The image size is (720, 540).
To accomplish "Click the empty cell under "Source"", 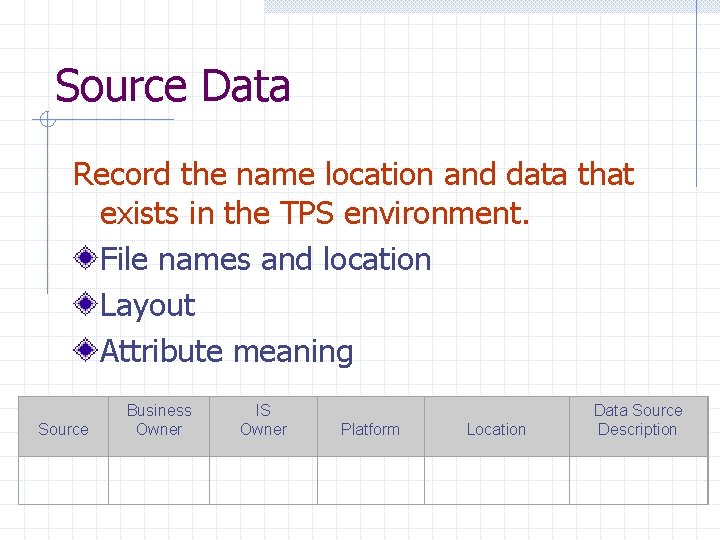I will (63, 480).
